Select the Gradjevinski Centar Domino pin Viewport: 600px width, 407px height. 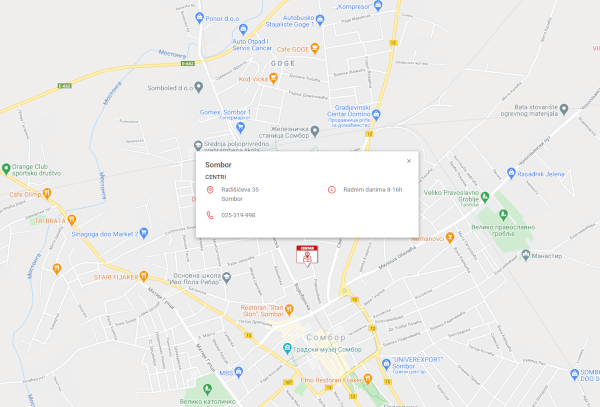coord(376,114)
